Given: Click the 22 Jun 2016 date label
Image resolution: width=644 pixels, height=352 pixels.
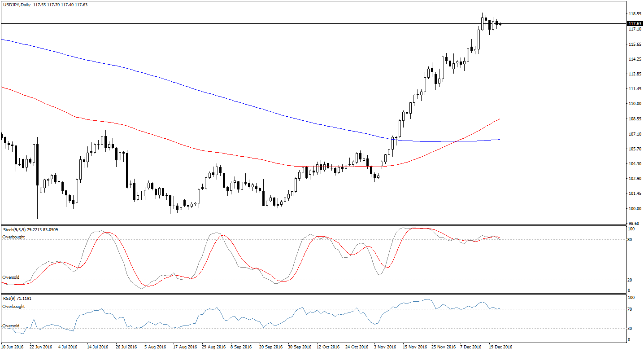Looking at the screenshot, I should (40, 347).
